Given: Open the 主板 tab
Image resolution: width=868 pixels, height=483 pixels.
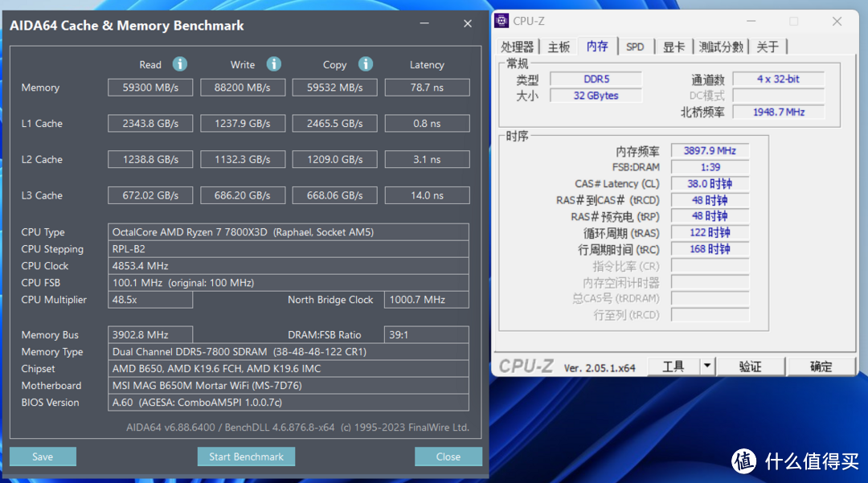Looking at the screenshot, I should [559, 47].
